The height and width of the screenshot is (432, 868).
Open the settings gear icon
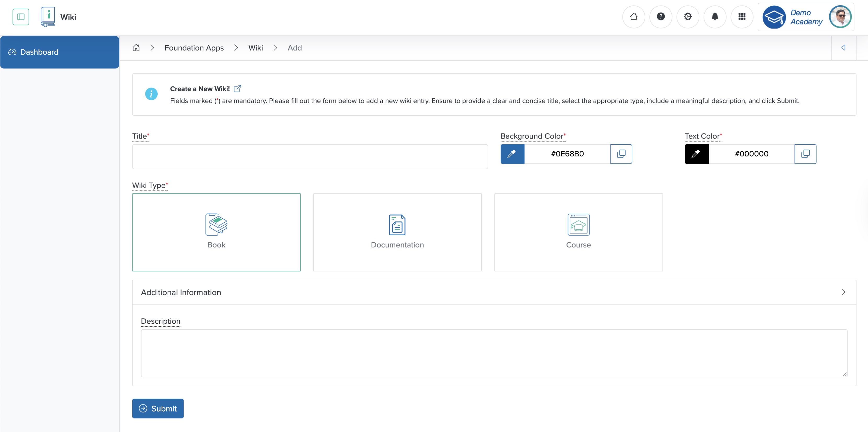pyautogui.click(x=688, y=16)
